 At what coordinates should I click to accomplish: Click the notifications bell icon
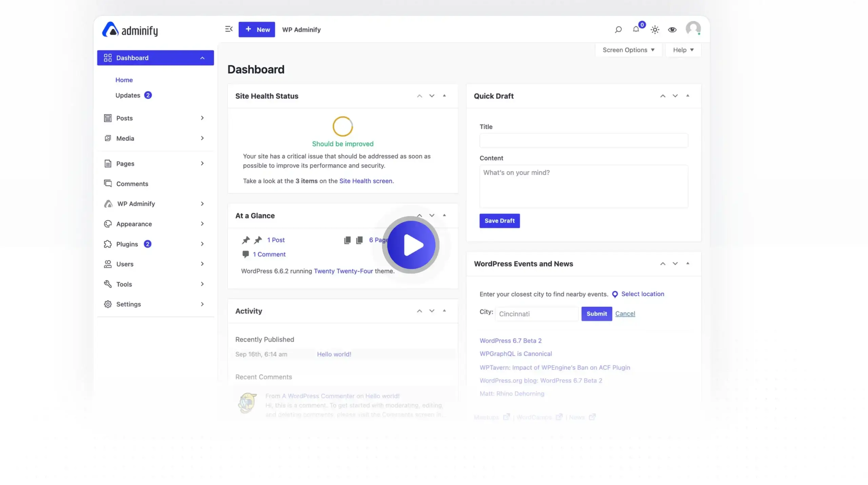pos(636,29)
